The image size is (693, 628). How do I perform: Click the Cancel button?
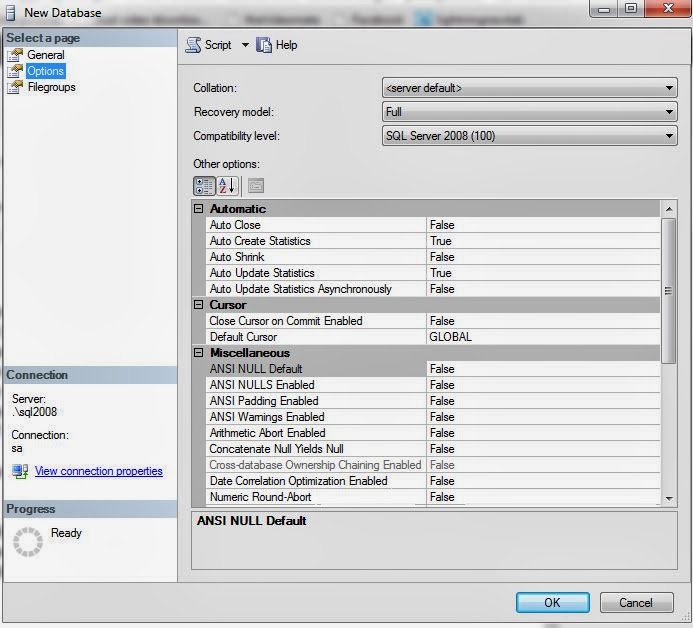pos(636,603)
